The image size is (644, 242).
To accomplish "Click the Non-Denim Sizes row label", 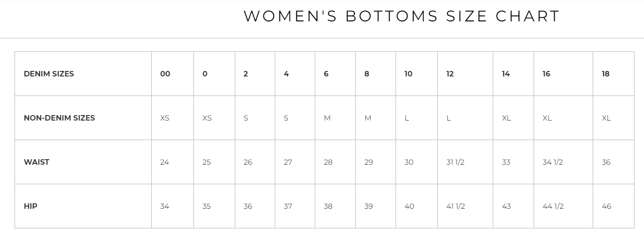I will tap(59, 118).
